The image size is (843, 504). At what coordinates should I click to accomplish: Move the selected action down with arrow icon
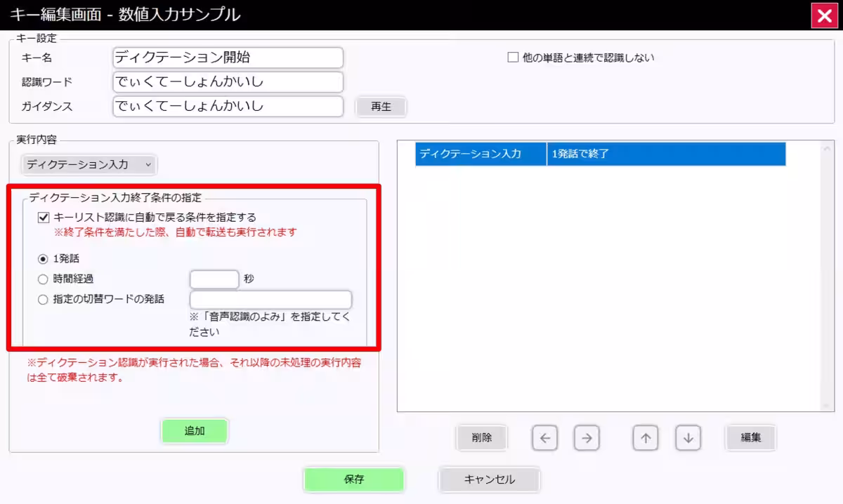(687, 438)
